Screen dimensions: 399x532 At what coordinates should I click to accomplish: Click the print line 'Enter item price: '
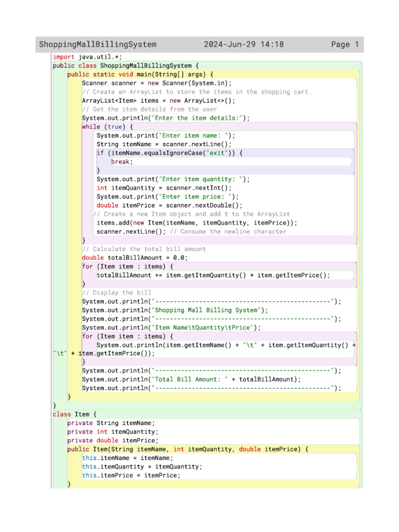(168, 197)
